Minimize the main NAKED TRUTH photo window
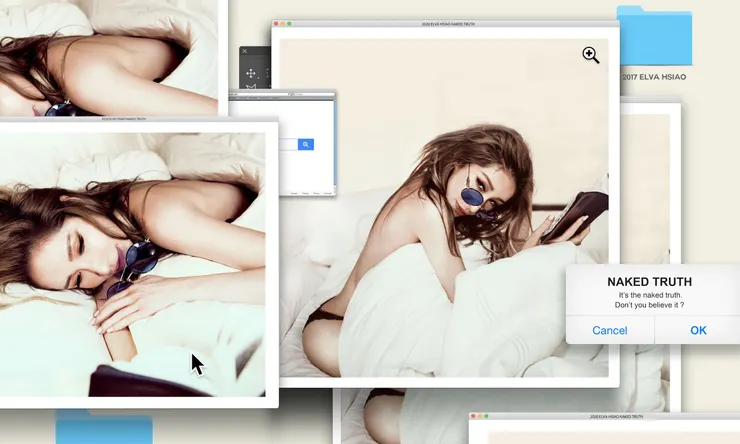This screenshot has height=444, width=740. point(283,24)
